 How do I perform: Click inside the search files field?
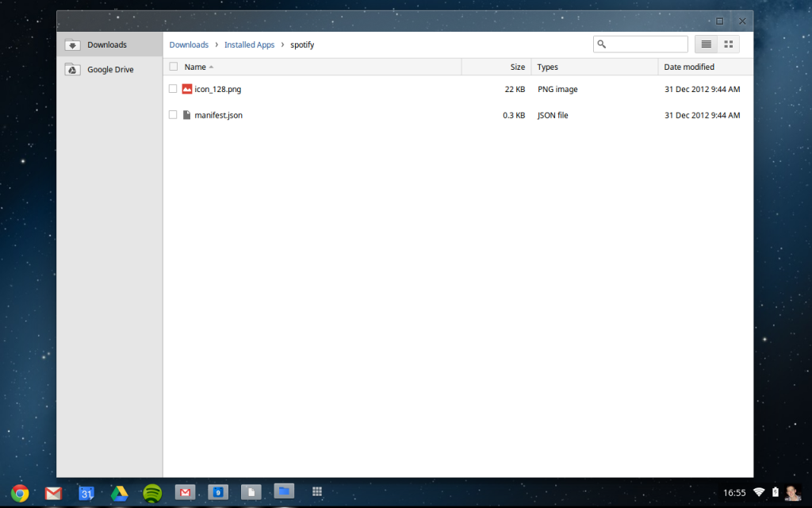click(x=641, y=44)
